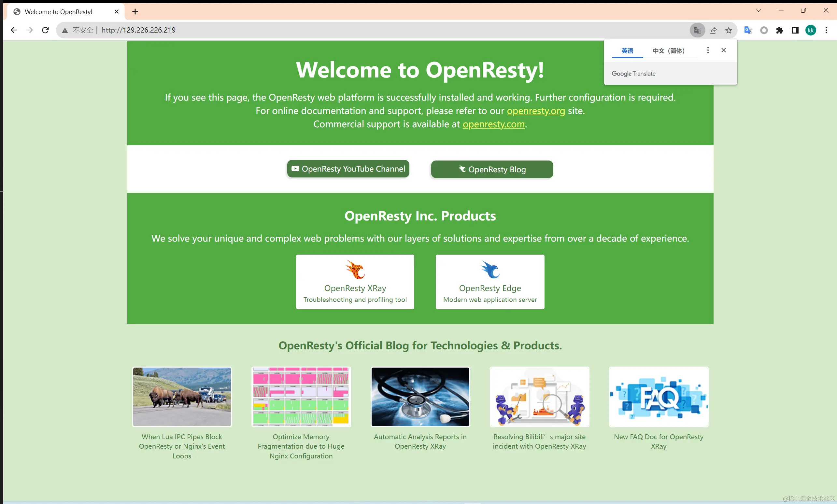The height and width of the screenshot is (504, 837).
Task: Open Chrome three-dot main menu
Action: click(827, 30)
